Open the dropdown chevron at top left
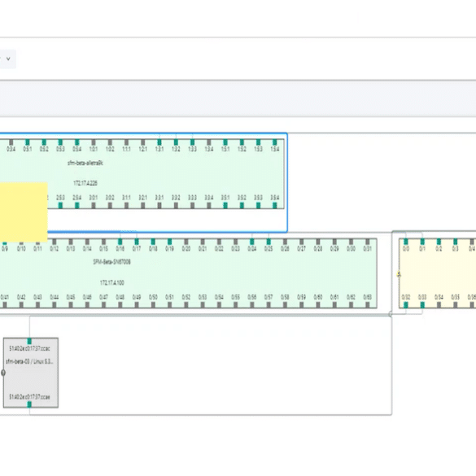 pyautogui.click(x=8, y=59)
